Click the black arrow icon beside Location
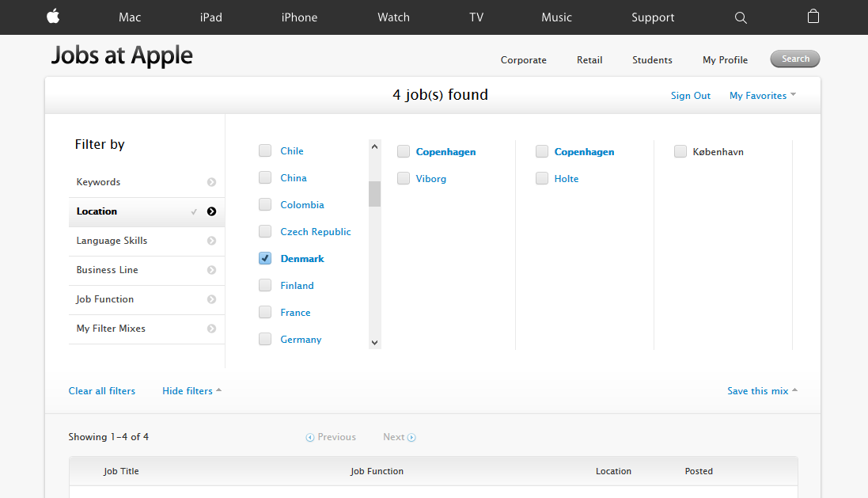The height and width of the screenshot is (498, 868). tap(211, 211)
